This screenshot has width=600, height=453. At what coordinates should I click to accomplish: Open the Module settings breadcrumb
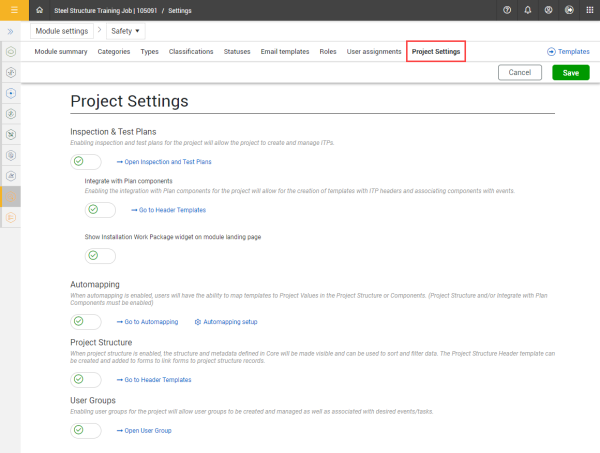(x=62, y=31)
